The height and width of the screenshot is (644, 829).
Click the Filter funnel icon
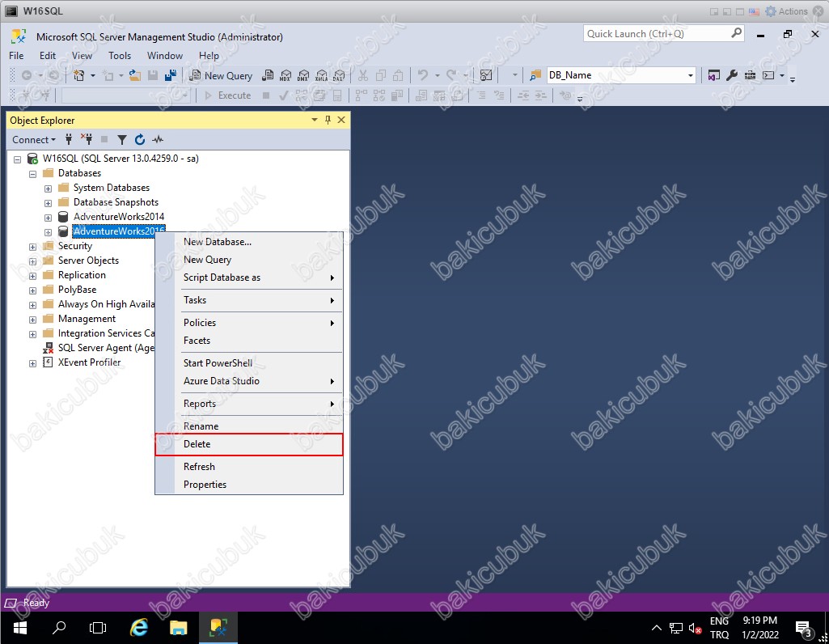pyautogui.click(x=122, y=140)
